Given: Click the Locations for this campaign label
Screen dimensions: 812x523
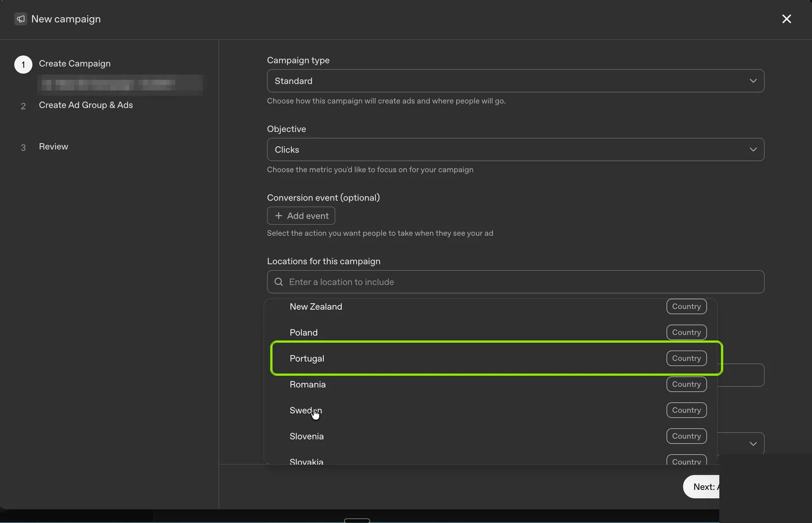Looking at the screenshot, I should point(324,261).
